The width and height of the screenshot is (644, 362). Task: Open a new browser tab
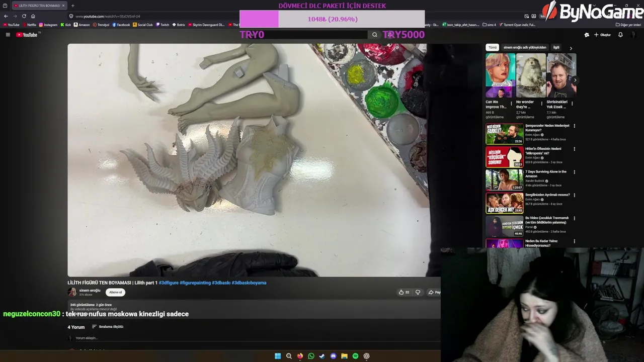(x=72, y=6)
